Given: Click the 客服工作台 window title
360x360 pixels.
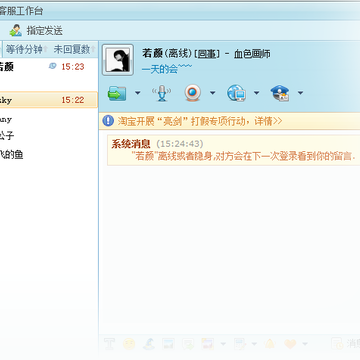Looking at the screenshot, I should click(x=21, y=11).
